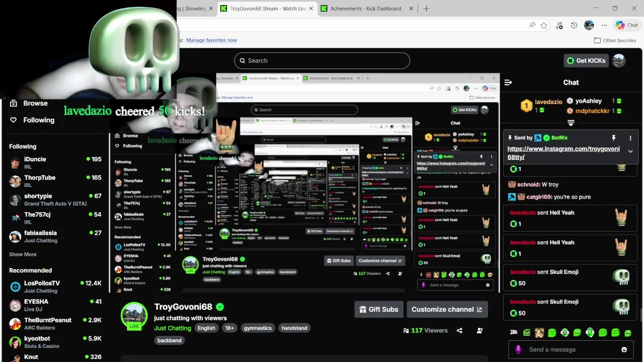The image size is (644, 362).
Task: Focus the Kick Search field
Action: (x=322, y=60)
